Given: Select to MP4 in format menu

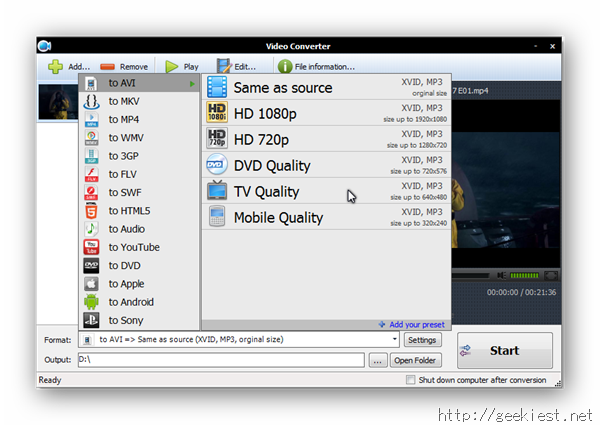Looking at the screenshot, I should (x=124, y=120).
